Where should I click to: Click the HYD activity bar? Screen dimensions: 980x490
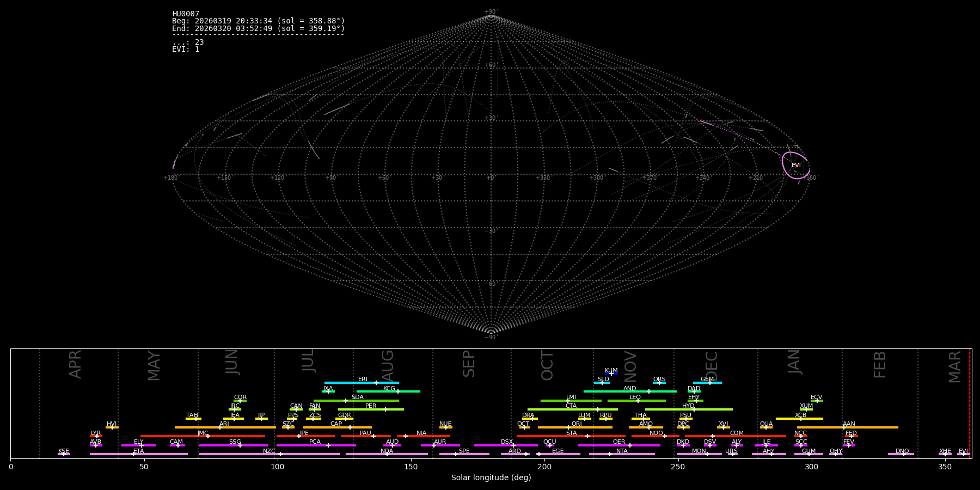pos(689,409)
